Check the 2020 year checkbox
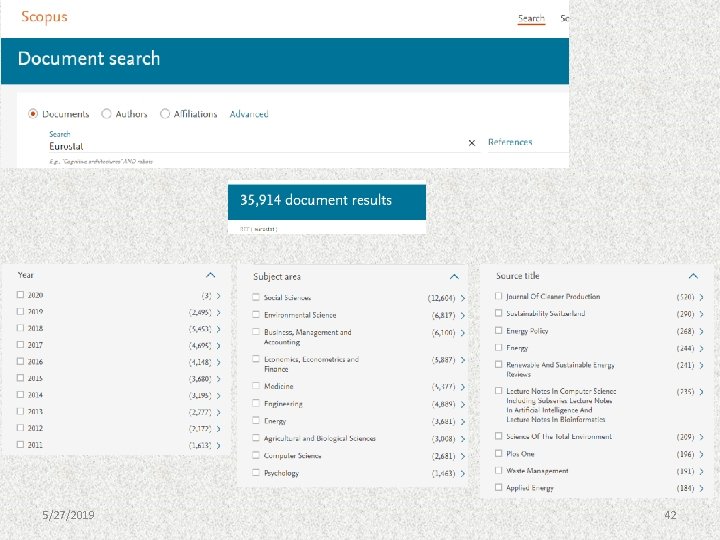The height and width of the screenshot is (540, 720). [20, 295]
